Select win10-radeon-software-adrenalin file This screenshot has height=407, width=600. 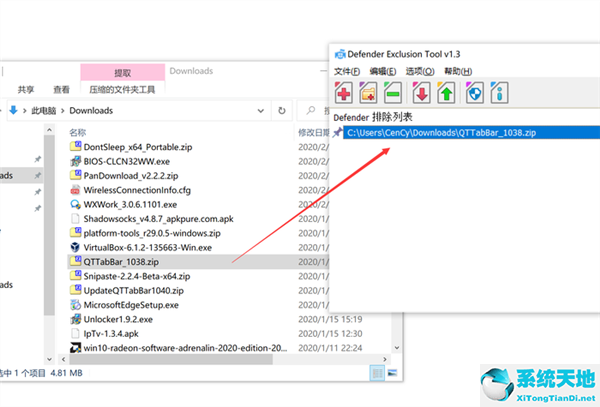click(185, 348)
